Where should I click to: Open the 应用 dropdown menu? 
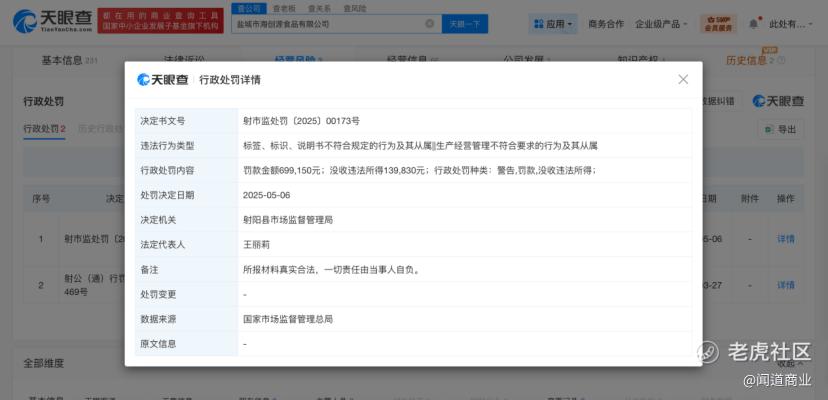point(553,24)
